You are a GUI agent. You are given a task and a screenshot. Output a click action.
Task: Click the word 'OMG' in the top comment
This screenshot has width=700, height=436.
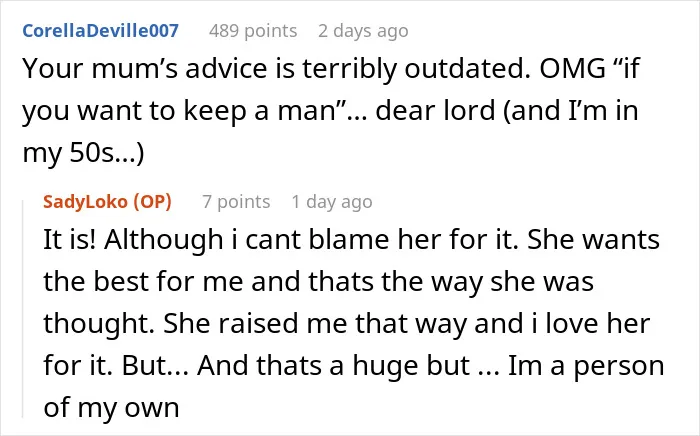pyautogui.click(x=572, y=68)
